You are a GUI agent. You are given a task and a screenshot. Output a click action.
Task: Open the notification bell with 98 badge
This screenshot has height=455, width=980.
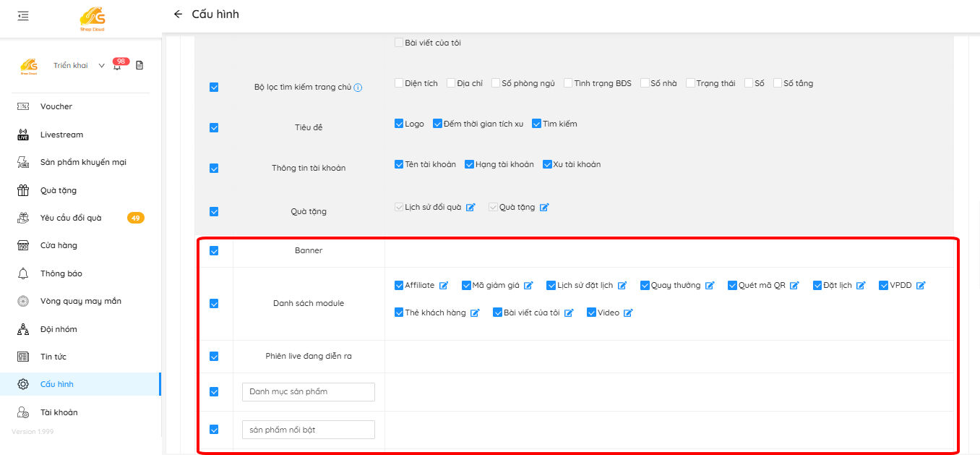[x=117, y=66]
